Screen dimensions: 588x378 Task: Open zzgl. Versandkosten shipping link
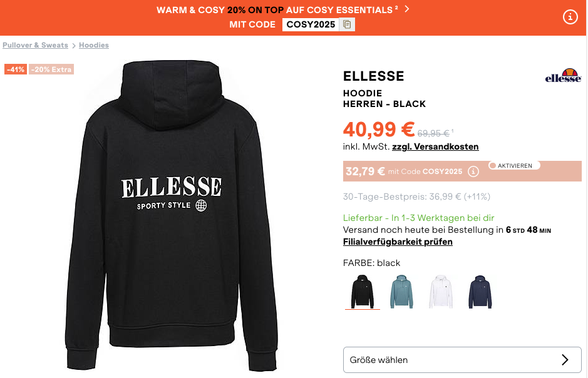435,147
